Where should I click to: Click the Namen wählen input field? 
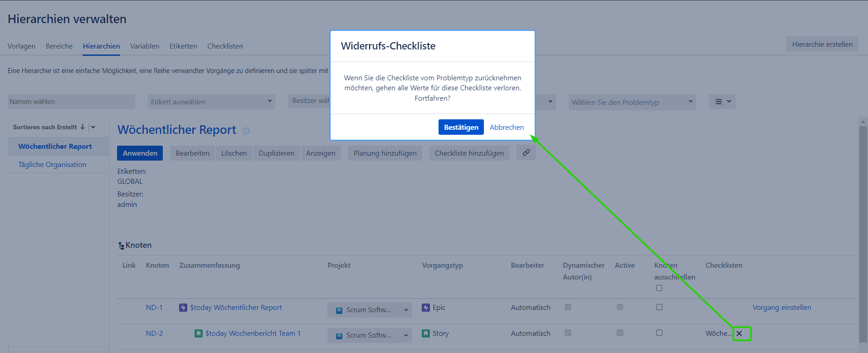click(x=71, y=102)
